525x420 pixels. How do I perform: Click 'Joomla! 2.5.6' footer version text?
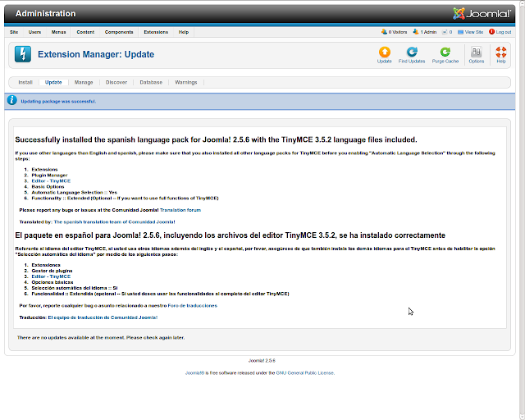click(x=262, y=361)
